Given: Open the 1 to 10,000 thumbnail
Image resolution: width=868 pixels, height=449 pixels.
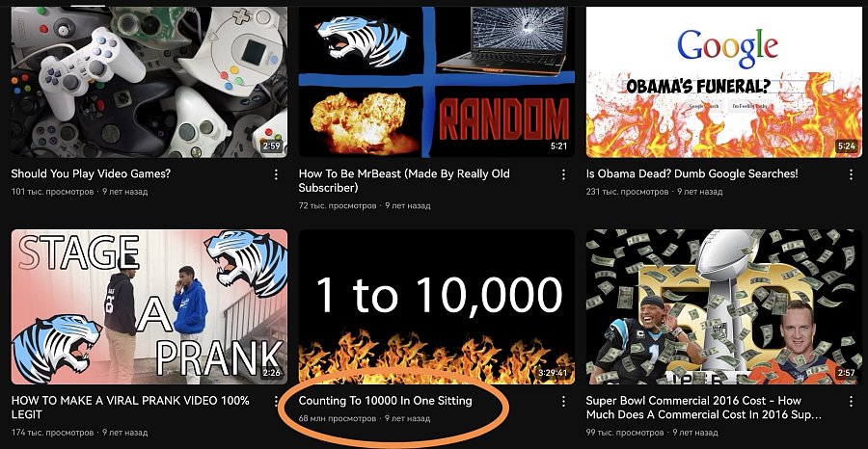Looking at the screenshot, I should (437, 307).
